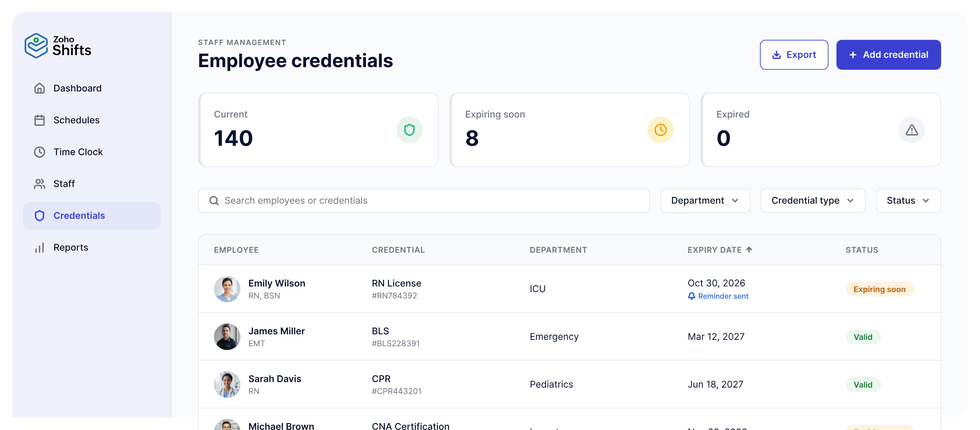Navigate to the Staff page
Screen dimensions: 980x430
tap(92, 184)
